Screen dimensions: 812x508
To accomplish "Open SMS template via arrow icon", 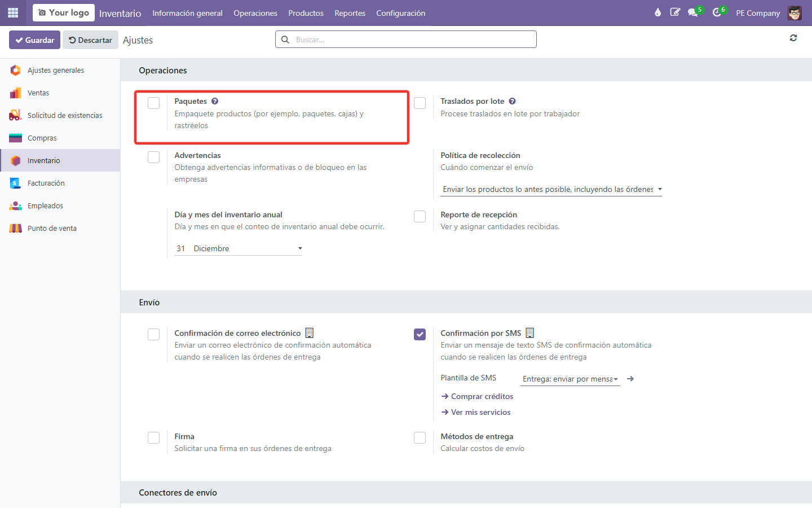I will 630,379.
